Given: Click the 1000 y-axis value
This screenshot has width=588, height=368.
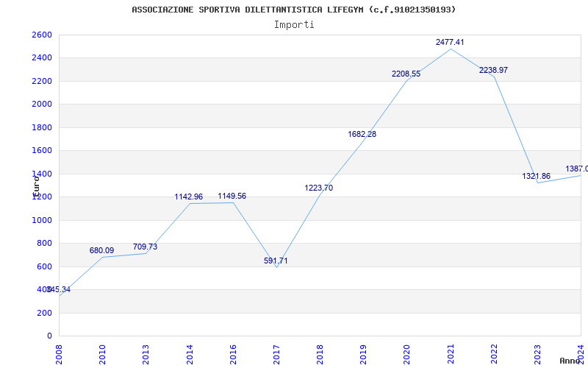Looking at the screenshot, I should point(42,220).
